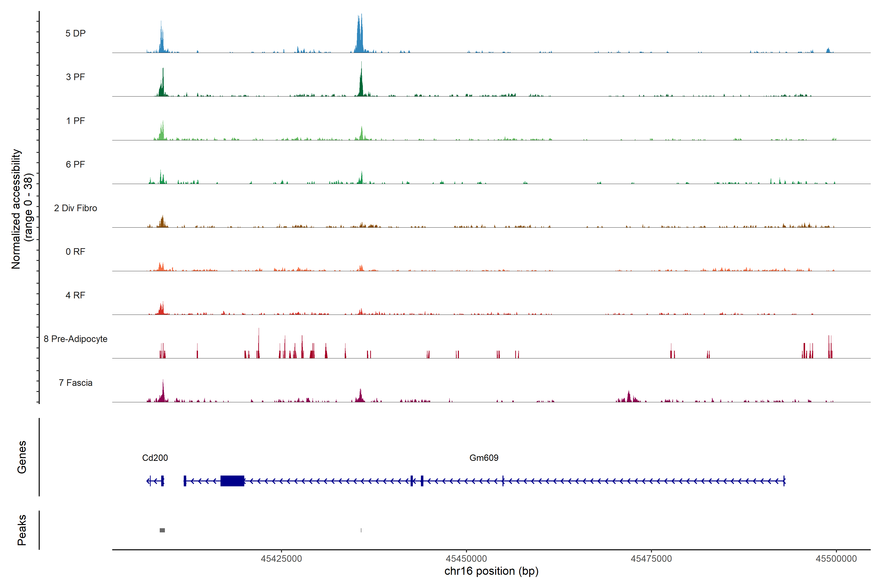The image size is (882, 588).
Task: Click the 5 DP track label
Action: click(75, 33)
